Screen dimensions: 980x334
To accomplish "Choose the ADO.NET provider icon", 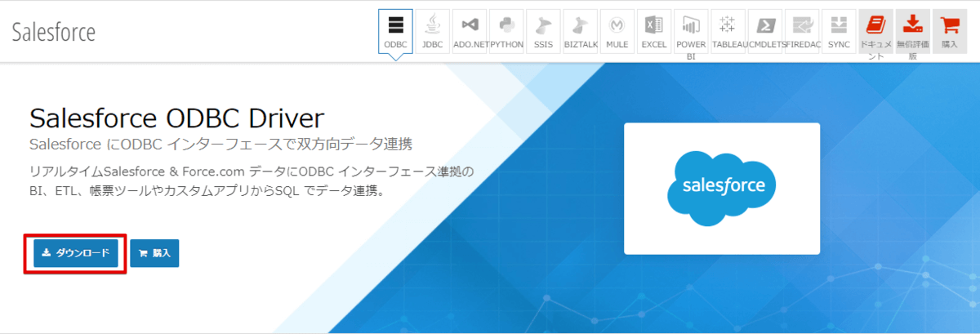I will click(470, 31).
